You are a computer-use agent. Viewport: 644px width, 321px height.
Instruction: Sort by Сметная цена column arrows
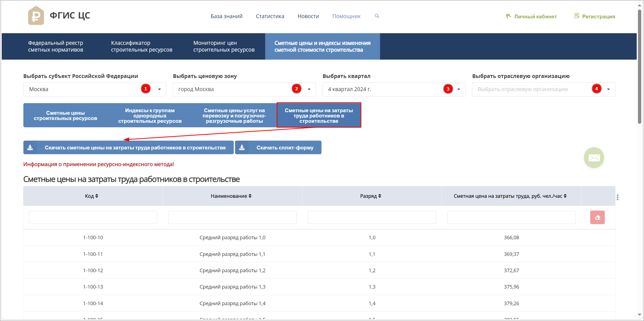coord(565,196)
